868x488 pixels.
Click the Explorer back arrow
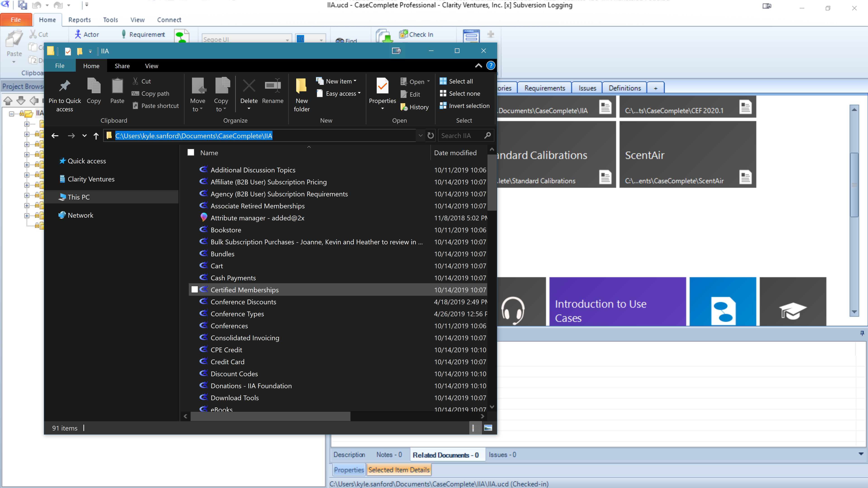tap(55, 136)
